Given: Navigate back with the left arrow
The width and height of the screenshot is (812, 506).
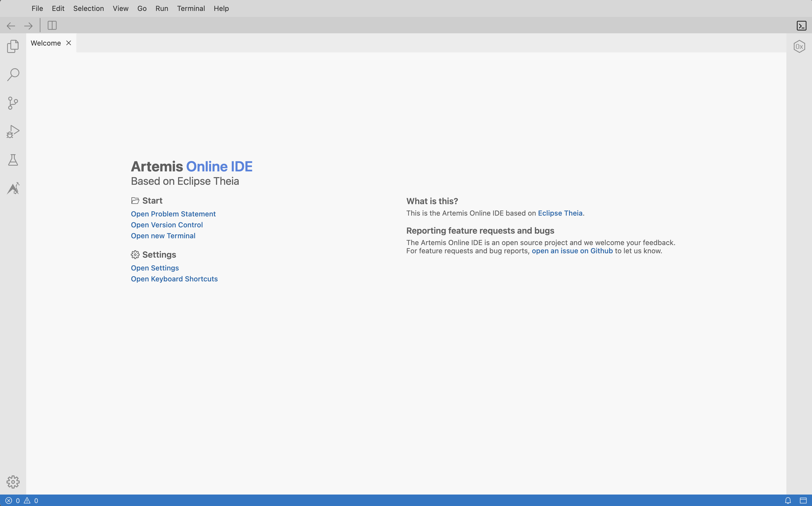Looking at the screenshot, I should pos(11,26).
